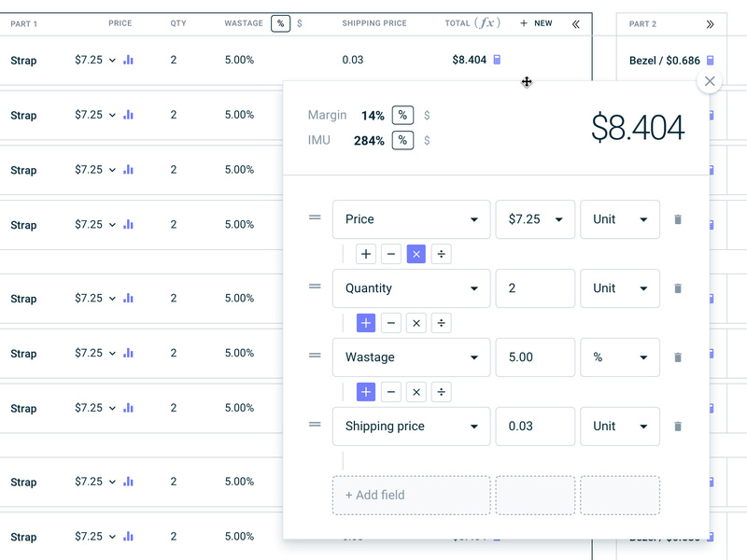
Task: Select divide operator below Wastage row
Action: click(x=441, y=392)
